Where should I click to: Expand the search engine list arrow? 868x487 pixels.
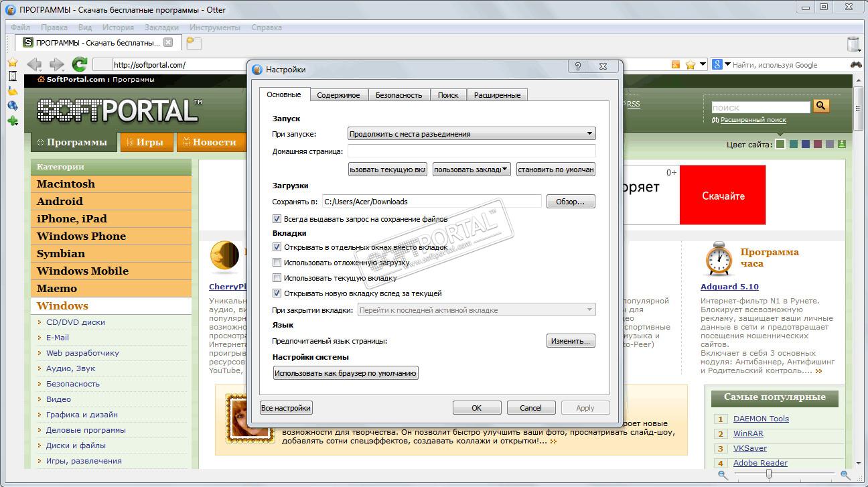coord(727,65)
